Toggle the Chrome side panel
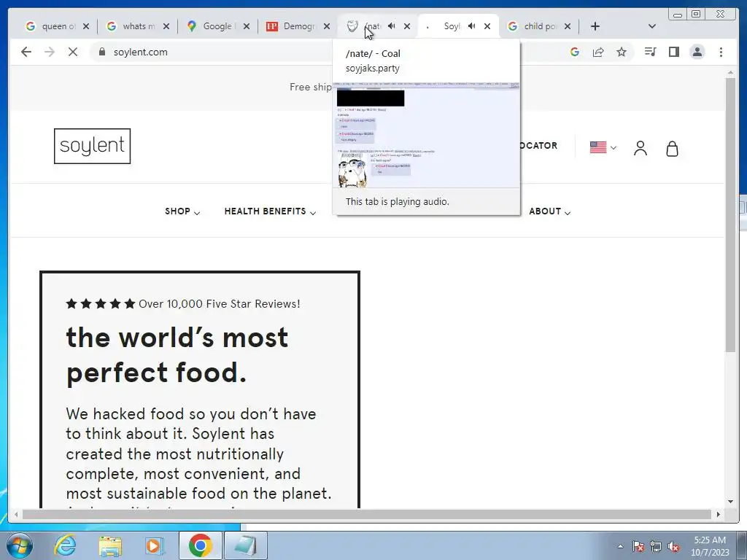 click(x=673, y=52)
